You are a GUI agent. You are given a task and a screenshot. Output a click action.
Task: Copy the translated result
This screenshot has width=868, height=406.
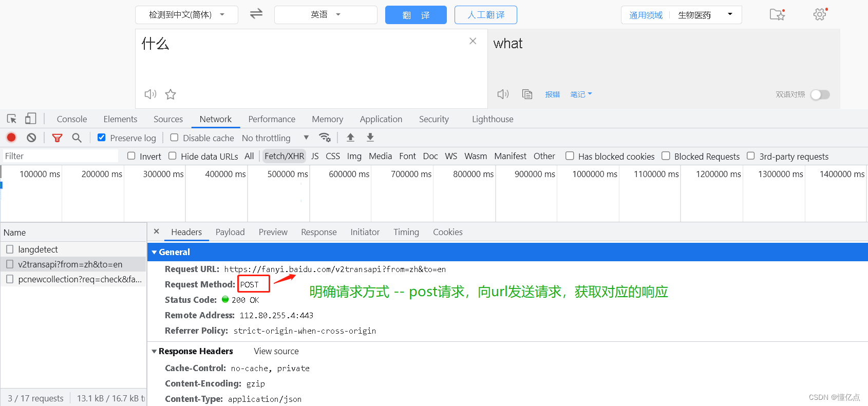(527, 94)
